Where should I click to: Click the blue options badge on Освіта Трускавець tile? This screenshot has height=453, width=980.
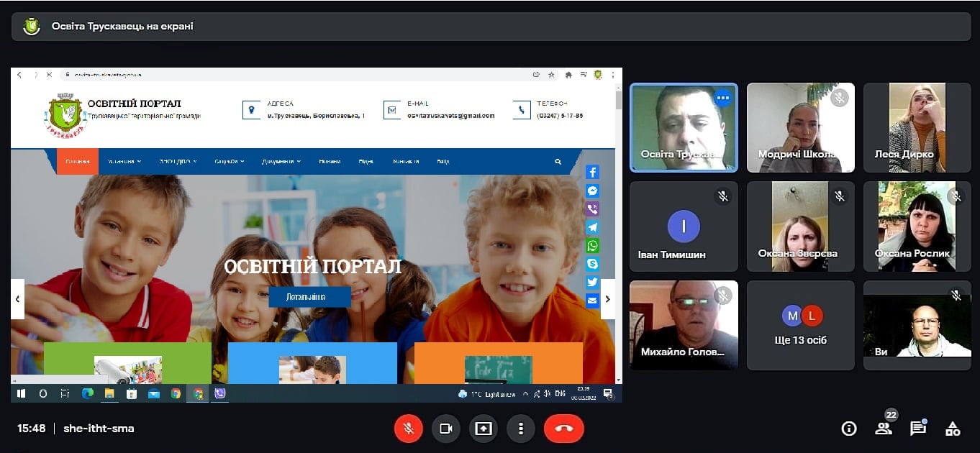(x=722, y=98)
